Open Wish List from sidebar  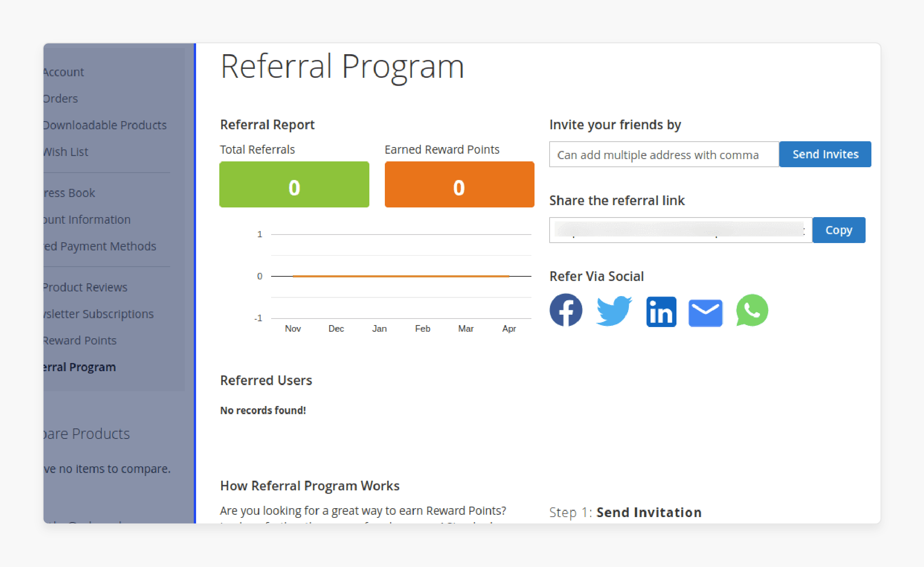coord(66,152)
